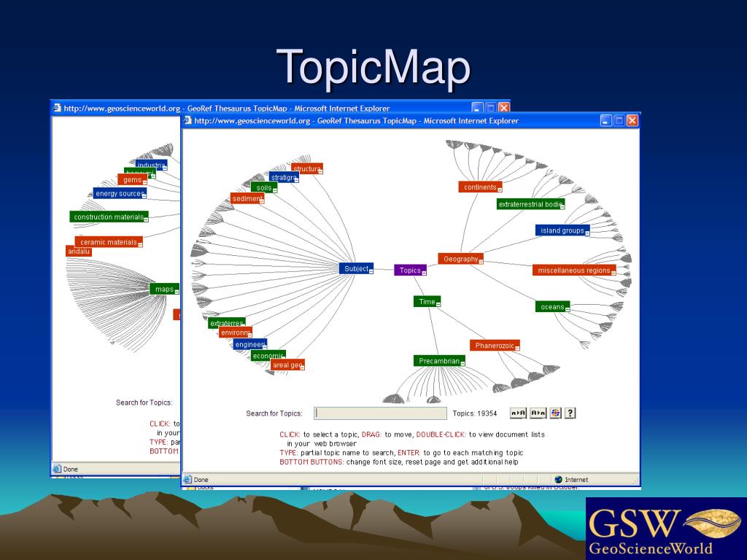The image size is (747, 560).
Task: Select the green Time node
Action: [427, 301]
